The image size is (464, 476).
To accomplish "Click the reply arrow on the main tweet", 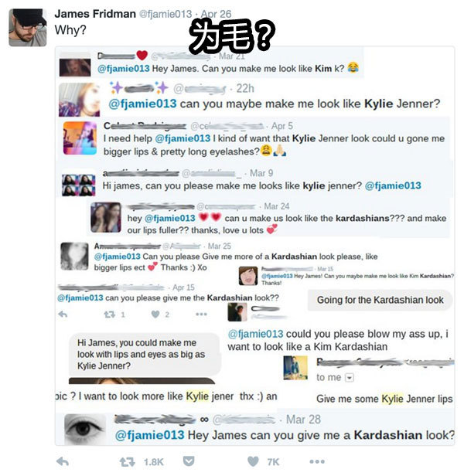I will click(x=63, y=462).
